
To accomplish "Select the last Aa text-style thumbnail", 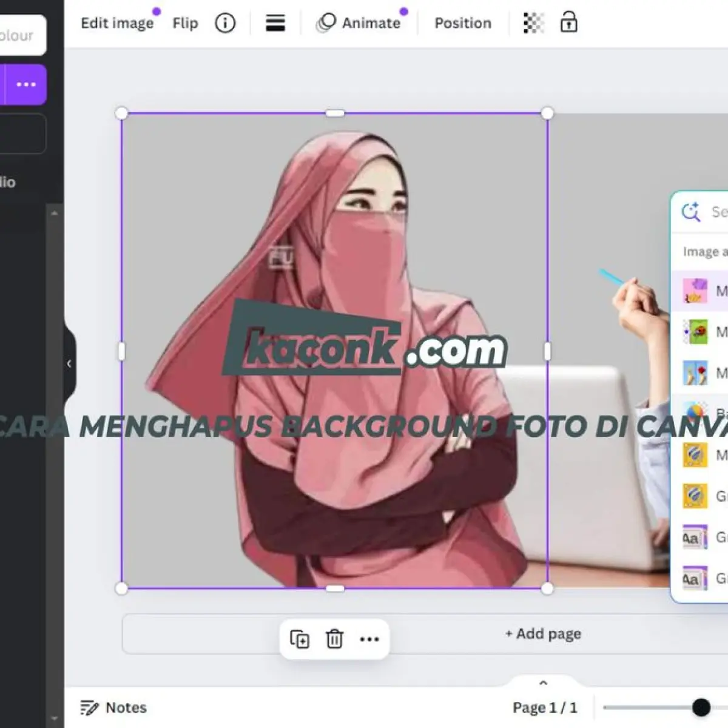I will [695, 578].
